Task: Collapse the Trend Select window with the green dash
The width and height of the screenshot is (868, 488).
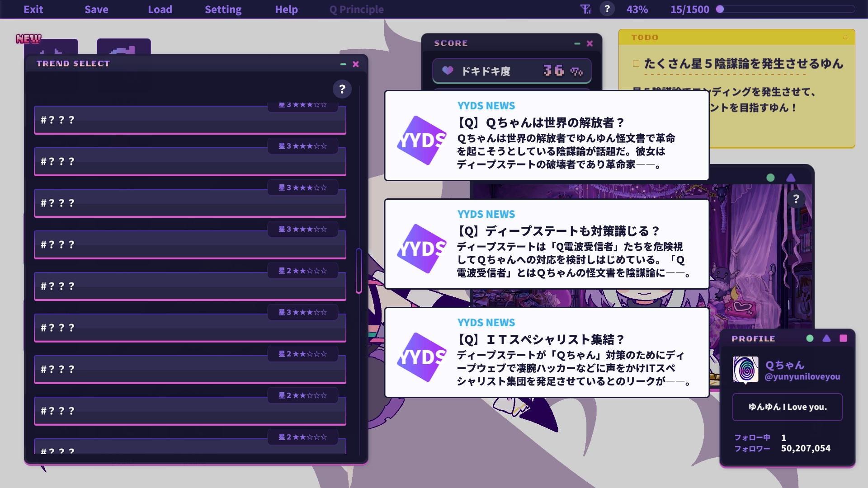Action: [343, 64]
